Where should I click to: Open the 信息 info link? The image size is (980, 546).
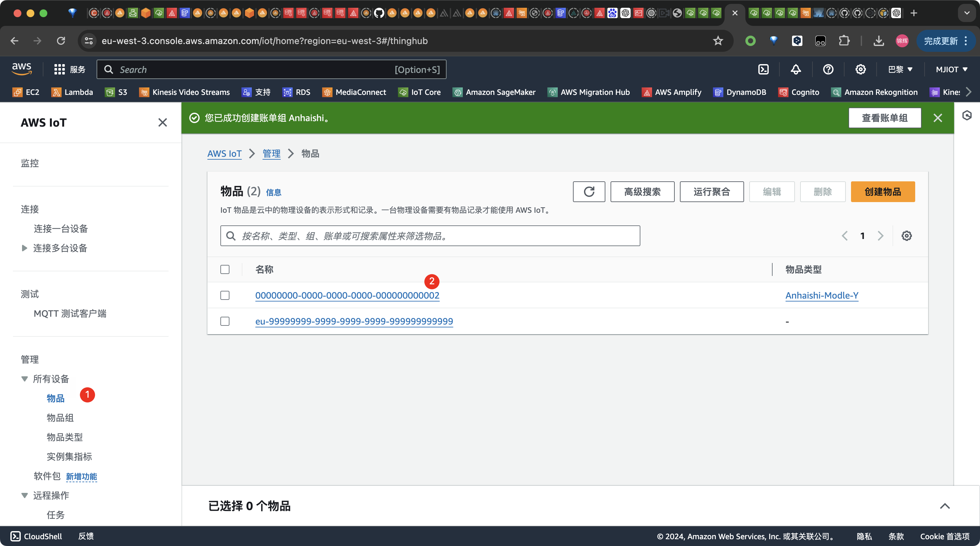(x=274, y=192)
